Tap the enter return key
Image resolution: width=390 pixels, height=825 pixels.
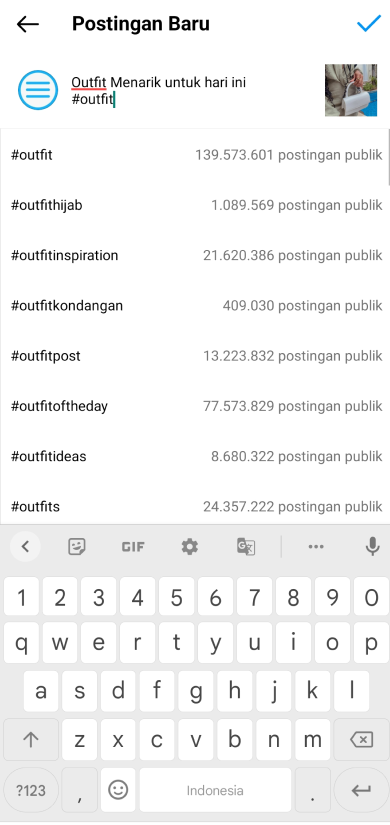click(x=361, y=790)
